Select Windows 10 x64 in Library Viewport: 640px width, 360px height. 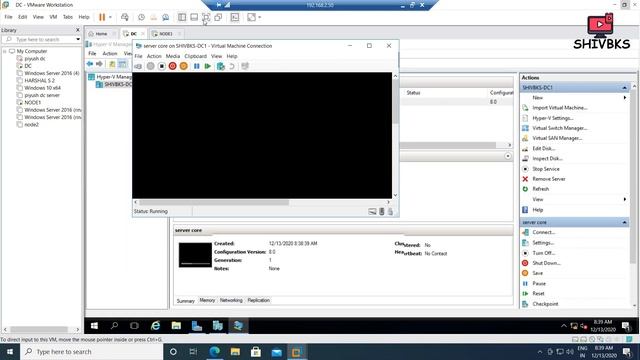42,88
